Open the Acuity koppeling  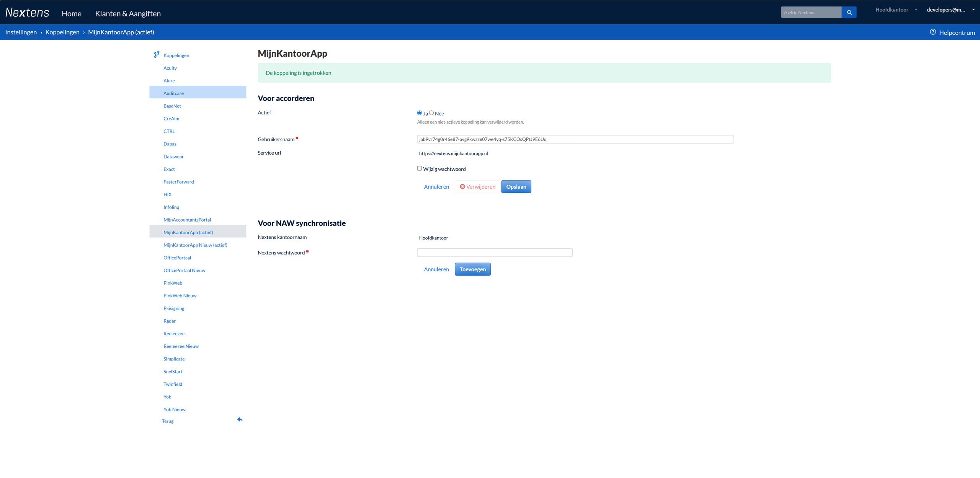(x=170, y=68)
